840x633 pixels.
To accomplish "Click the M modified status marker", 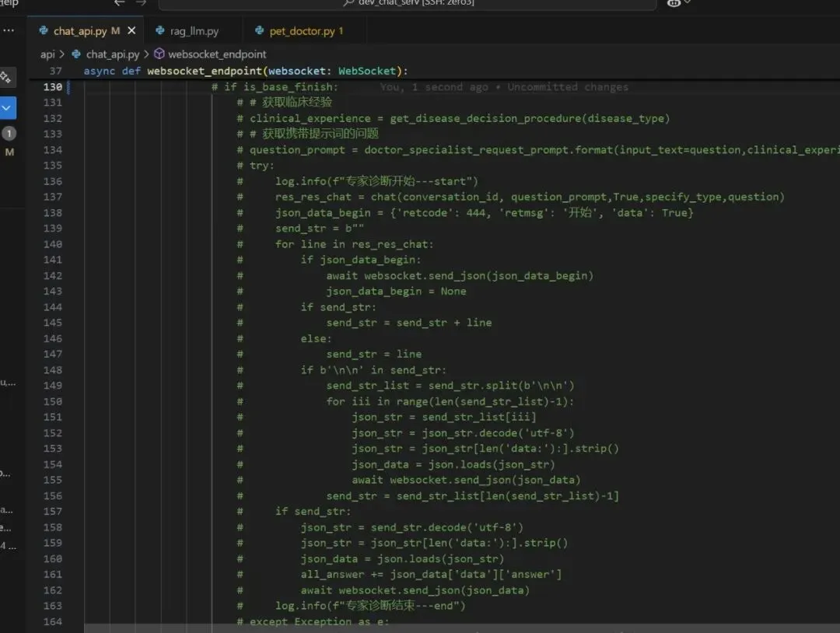I will click(x=9, y=152).
